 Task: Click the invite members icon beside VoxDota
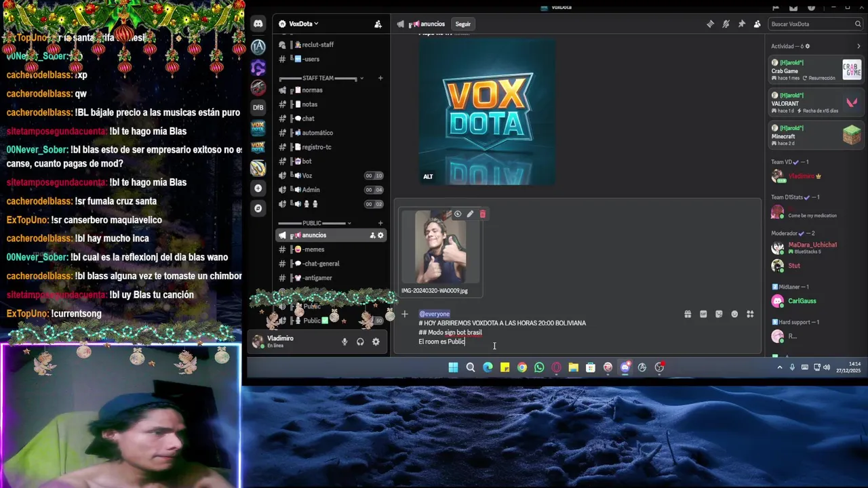coord(378,24)
